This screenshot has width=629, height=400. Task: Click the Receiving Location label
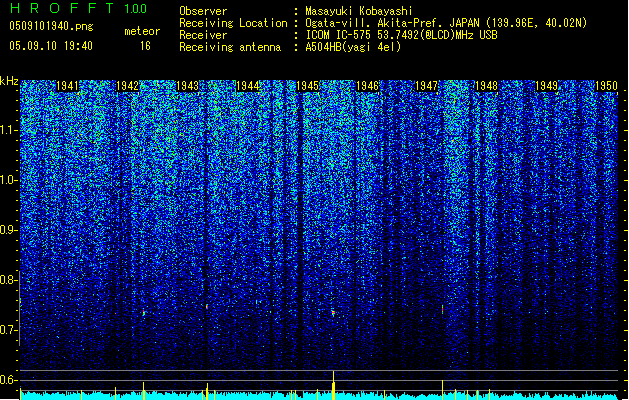[233, 23]
